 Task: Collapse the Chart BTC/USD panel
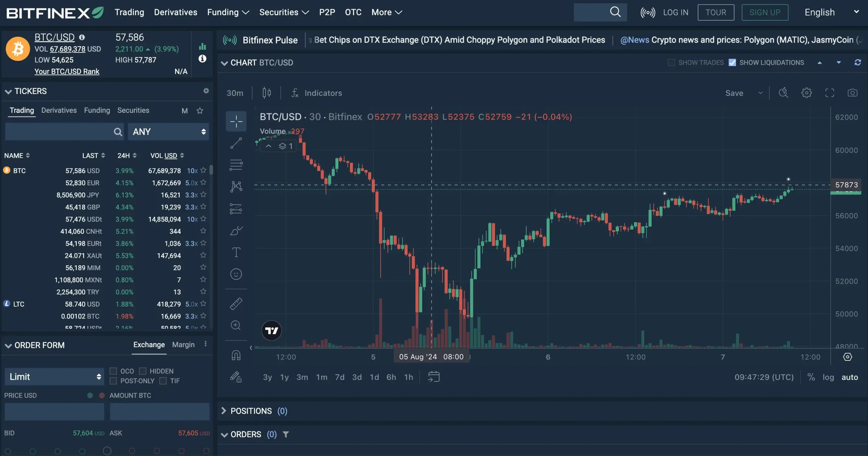(x=224, y=63)
